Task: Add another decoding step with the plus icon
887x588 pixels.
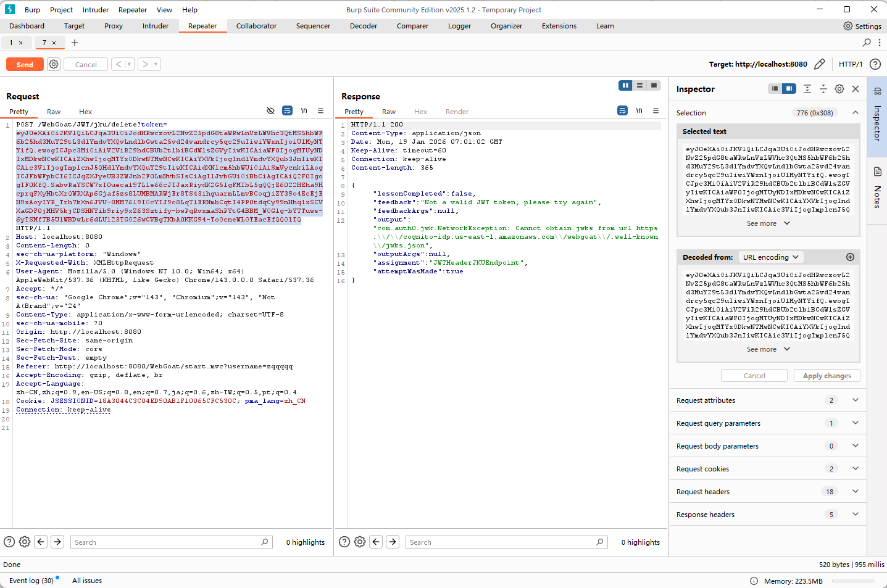Action: coord(850,257)
